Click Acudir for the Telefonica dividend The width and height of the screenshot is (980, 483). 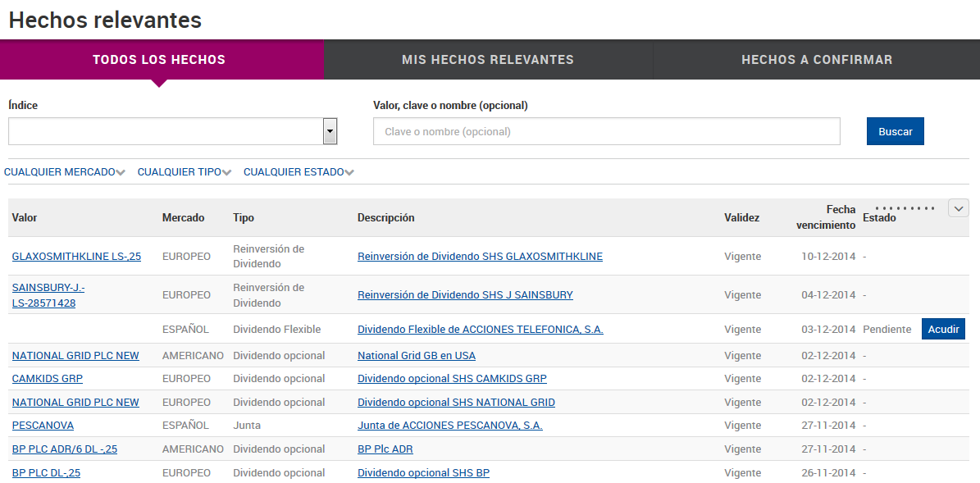943,330
